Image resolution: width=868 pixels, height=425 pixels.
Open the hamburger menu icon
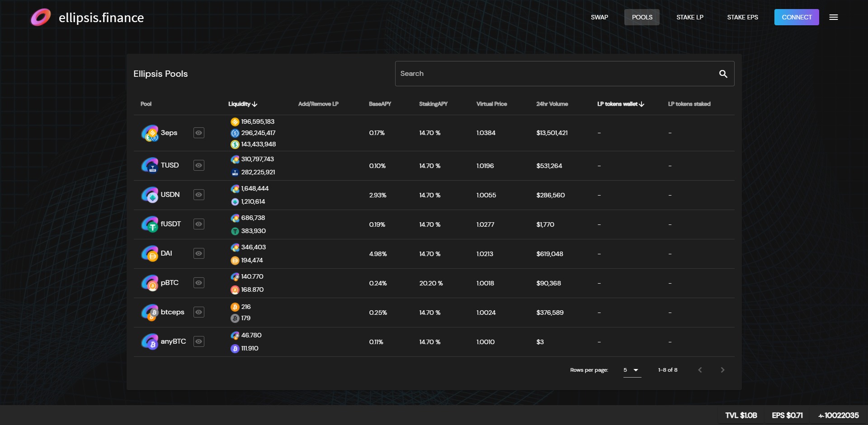click(x=834, y=17)
